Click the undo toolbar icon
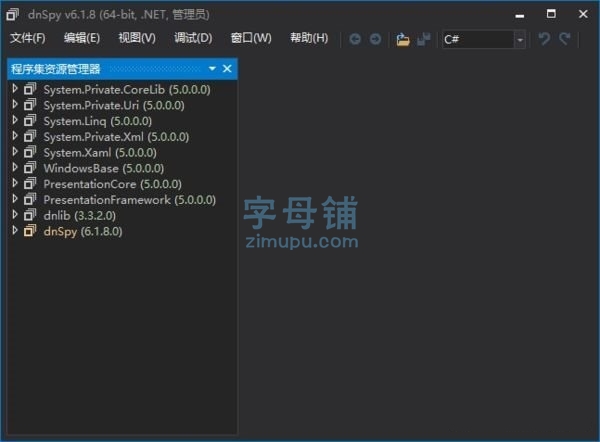600x442 pixels. tap(544, 39)
